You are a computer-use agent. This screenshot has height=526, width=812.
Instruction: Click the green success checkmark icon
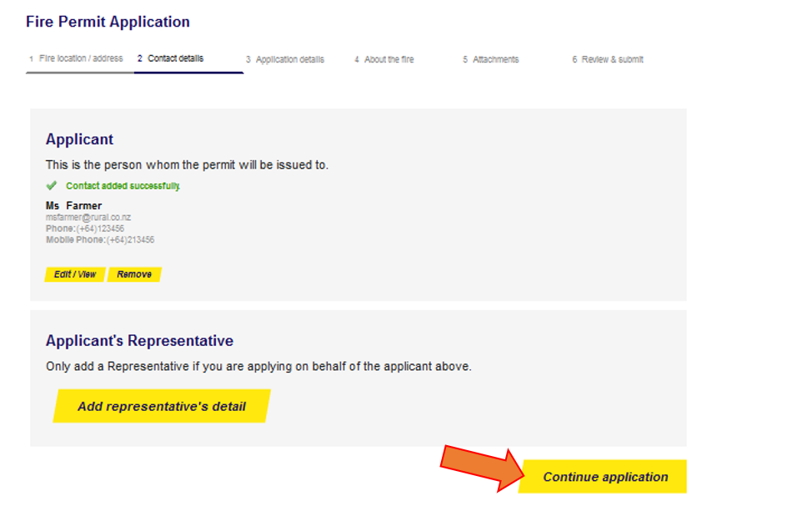[52, 186]
